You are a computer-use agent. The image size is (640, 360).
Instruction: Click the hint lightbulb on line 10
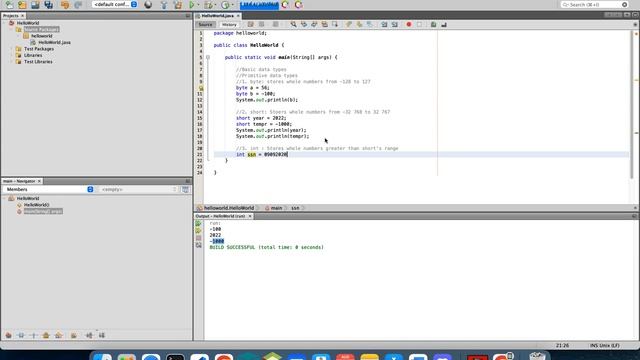point(200,88)
